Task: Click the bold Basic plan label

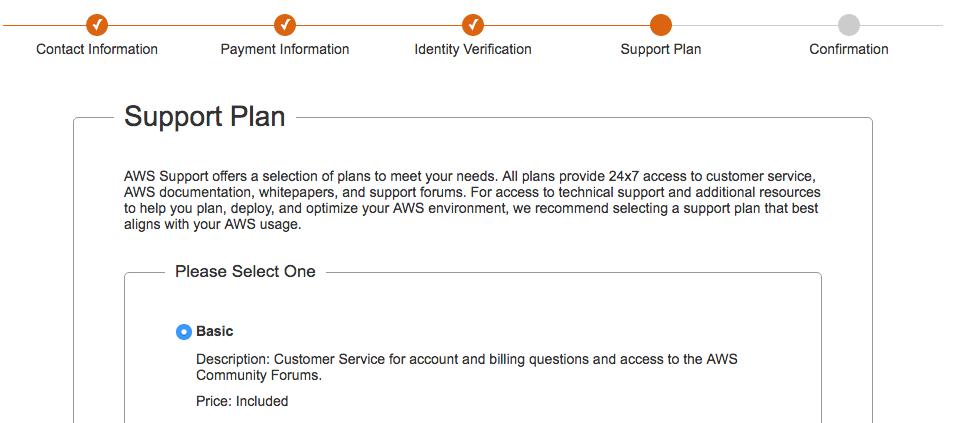Action: (x=215, y=331)
